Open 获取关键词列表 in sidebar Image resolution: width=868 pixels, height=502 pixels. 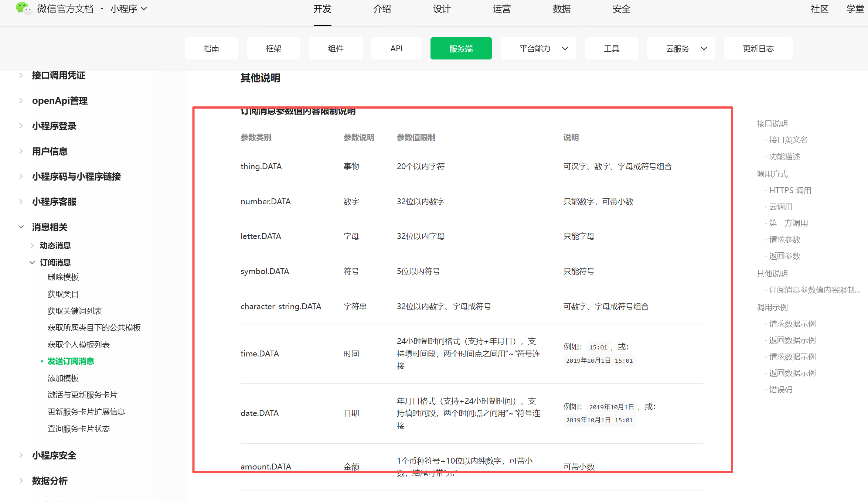coord(75,311)
